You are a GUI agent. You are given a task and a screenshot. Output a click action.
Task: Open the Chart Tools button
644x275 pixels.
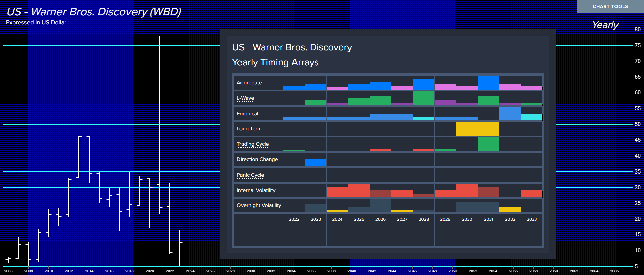(x=610, y=7)
